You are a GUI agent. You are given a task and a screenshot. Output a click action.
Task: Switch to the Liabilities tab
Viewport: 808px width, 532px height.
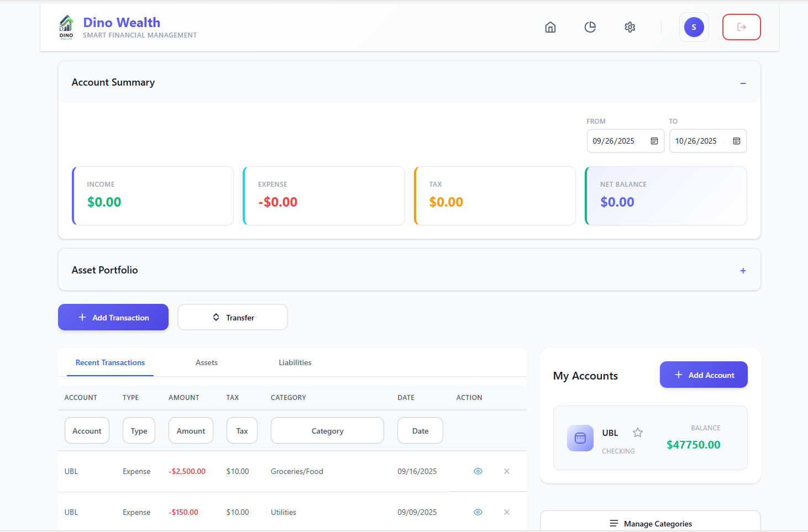click(295, 362)
